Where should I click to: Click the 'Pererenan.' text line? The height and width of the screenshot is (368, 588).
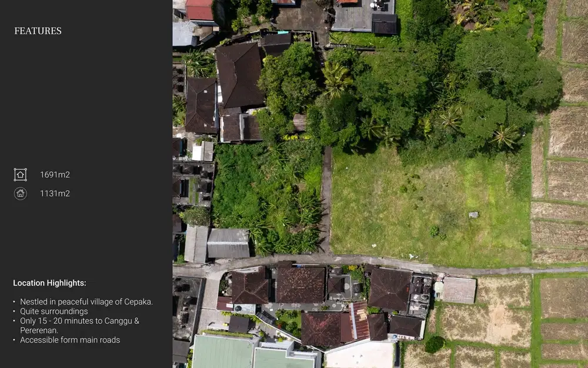point(39,330)
